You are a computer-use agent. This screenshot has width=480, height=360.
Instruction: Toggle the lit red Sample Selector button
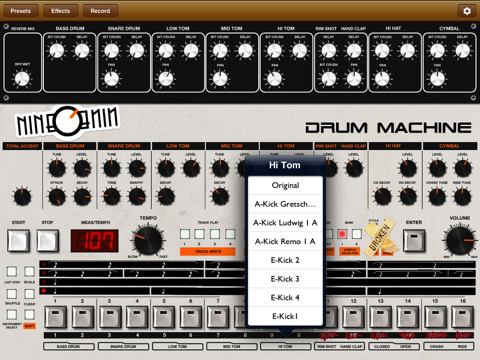tap(342, 234)
